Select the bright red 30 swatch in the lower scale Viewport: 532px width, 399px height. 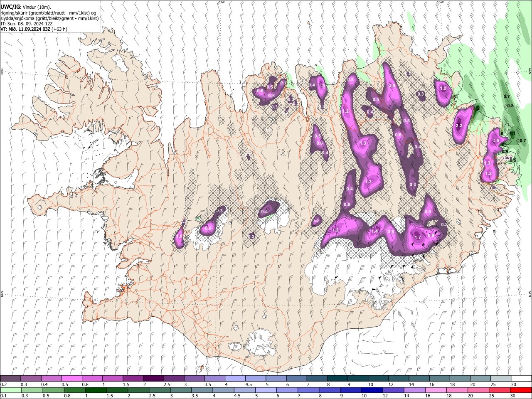coord(521,390)
